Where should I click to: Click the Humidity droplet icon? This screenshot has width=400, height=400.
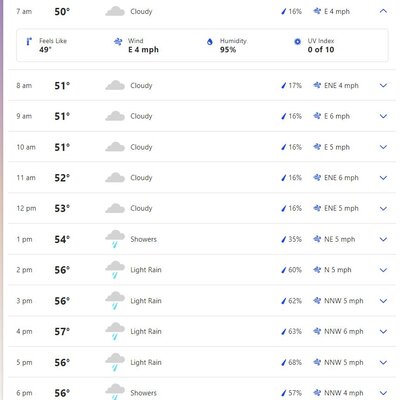210,42
